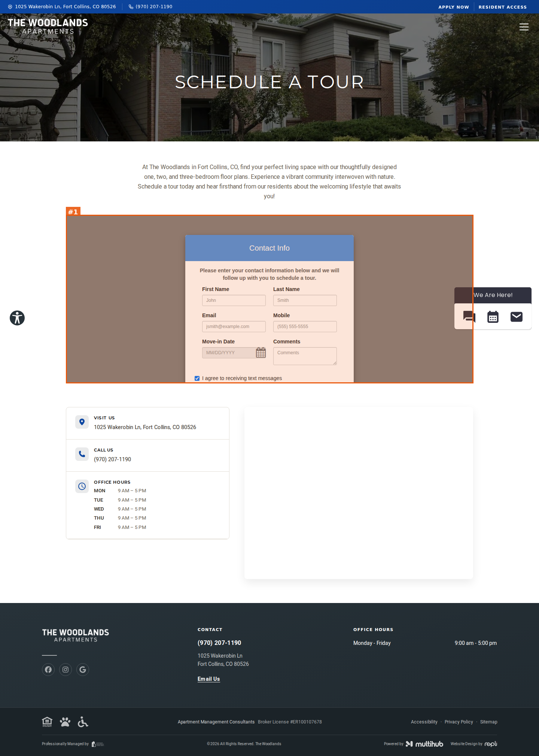Click the Visit Us address text
The width and height of the screenshot is (539, 756).
145,427
